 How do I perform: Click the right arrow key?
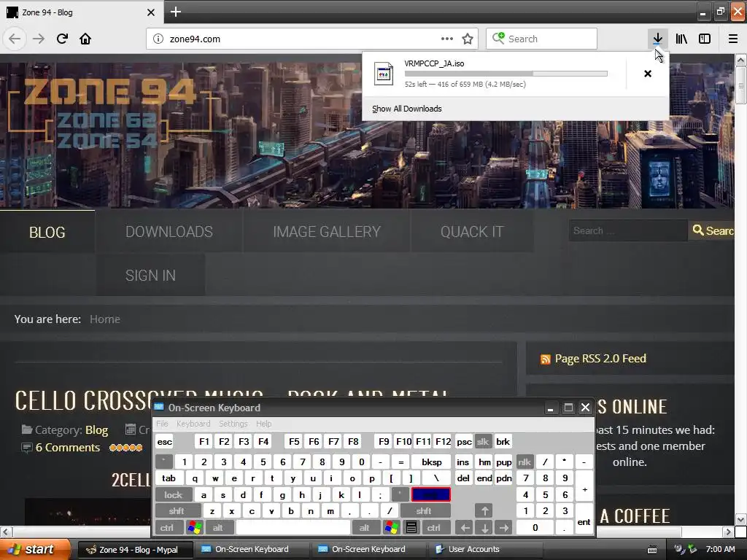click(x=504, y=528)
